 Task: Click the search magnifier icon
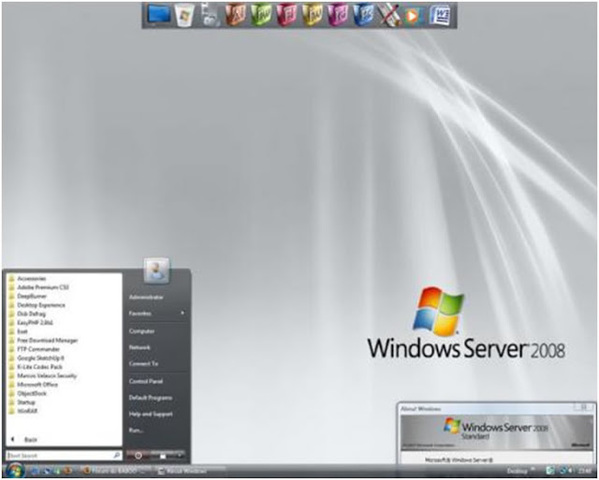pyautogui.click(x=117, y=455)
